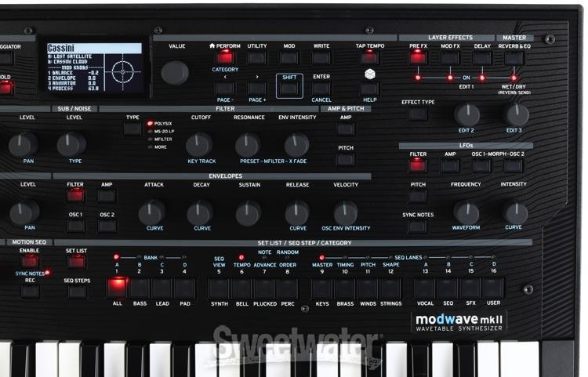Turn the envelope VELOCITY knob
588x377 pixels.
click(x=346, y=212)
